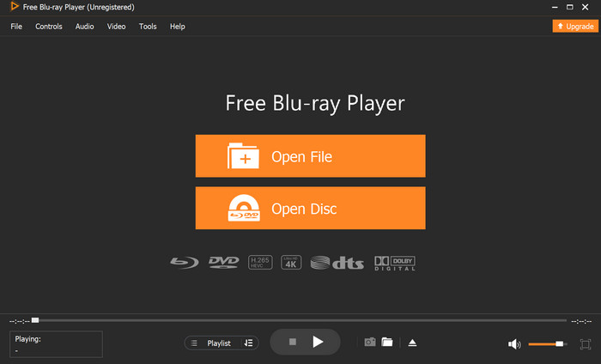Click the large Open File button
Screen dimensions: 601x364
tap(311, 156)
